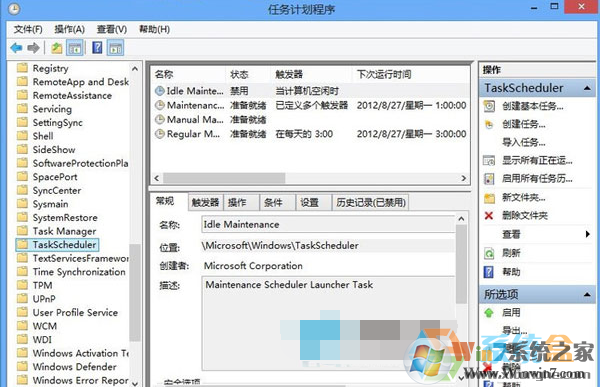Click the 启用所有任务历史 icon
Screen dimensions: 601x387
[489, 179]
